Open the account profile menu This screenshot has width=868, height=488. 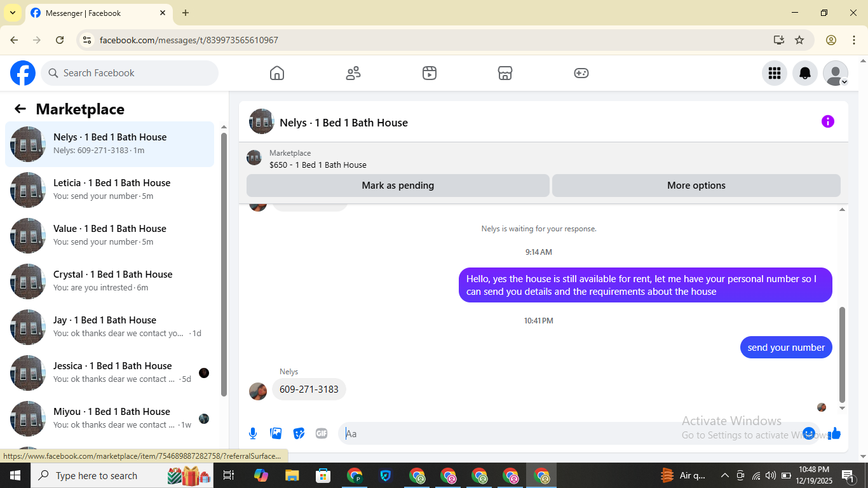click(x=836, y=73)
